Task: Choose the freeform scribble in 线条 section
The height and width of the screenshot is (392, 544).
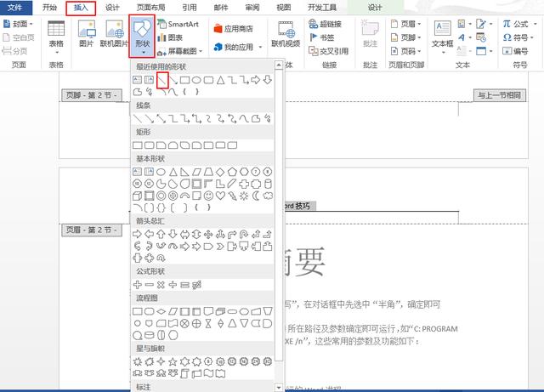Action: tap(267, 118)
